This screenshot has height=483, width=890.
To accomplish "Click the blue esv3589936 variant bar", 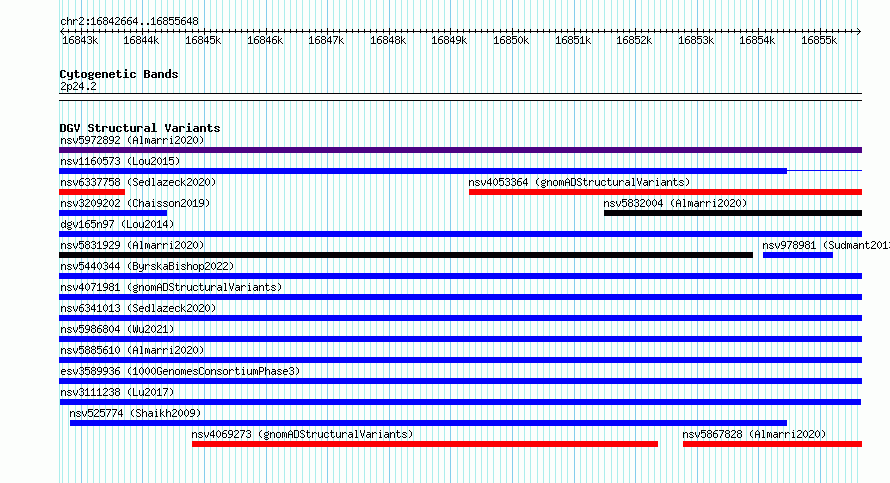I will pyautogui.click(x=460, y=381).
